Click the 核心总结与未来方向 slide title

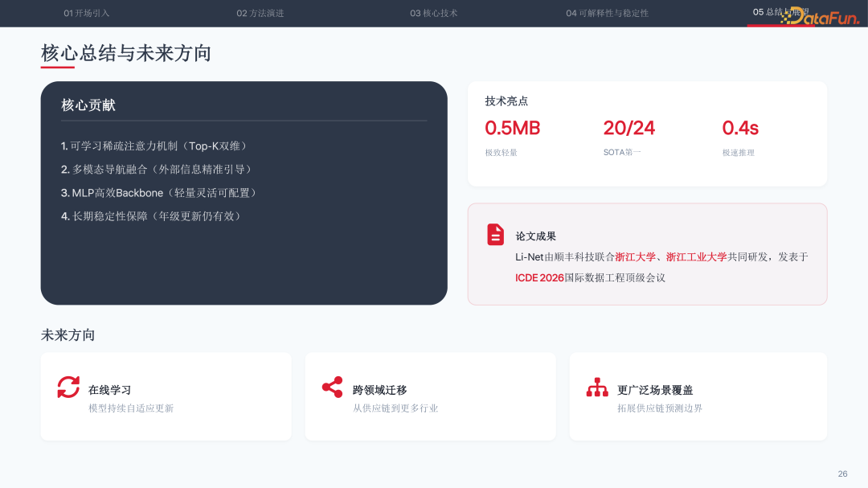pyautogui.click(x=125, y=53)
